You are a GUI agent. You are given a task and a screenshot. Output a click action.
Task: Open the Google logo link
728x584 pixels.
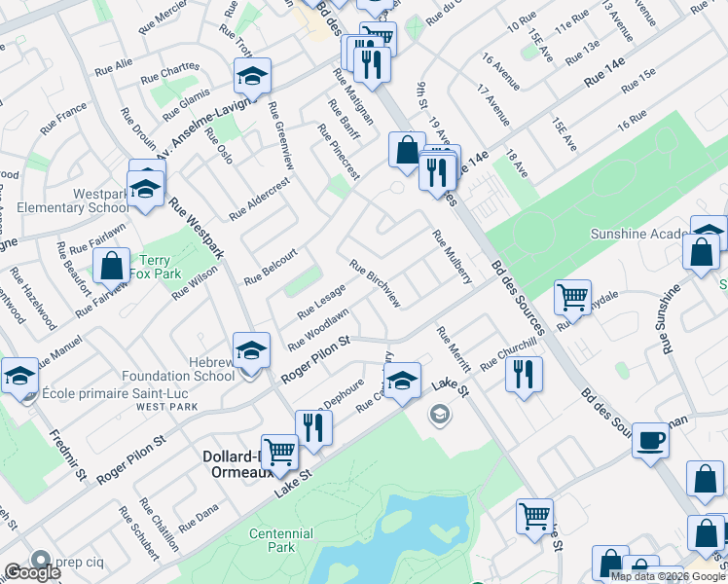point(32,572)
